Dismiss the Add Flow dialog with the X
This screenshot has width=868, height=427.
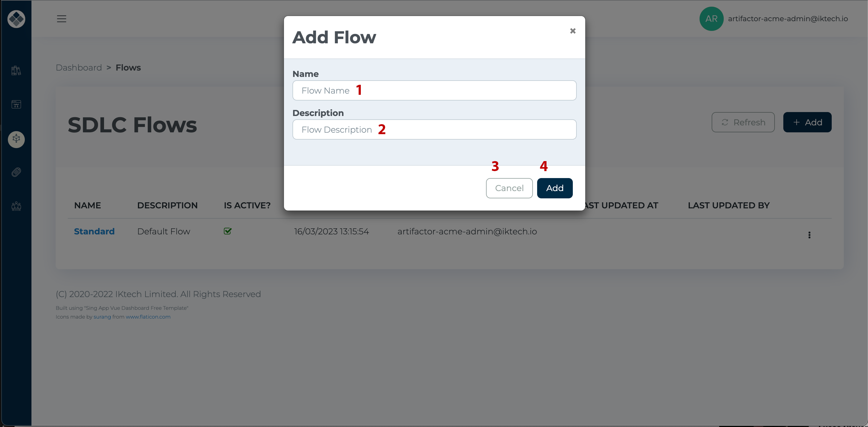573,31
